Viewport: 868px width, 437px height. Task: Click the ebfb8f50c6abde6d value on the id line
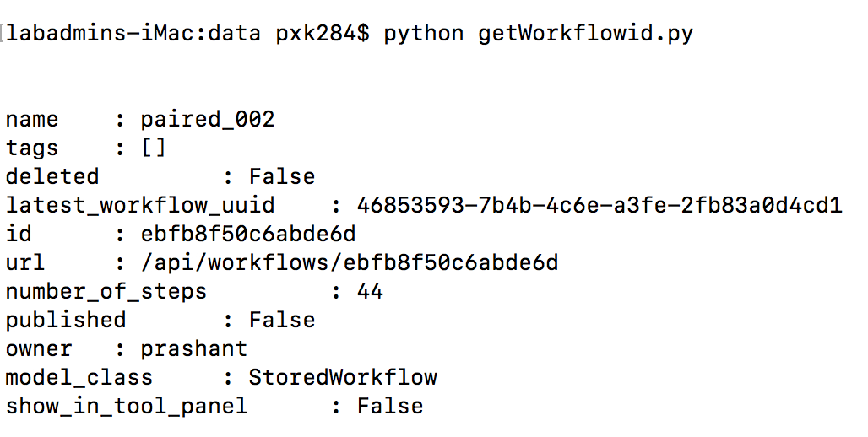tap(248, 235)
